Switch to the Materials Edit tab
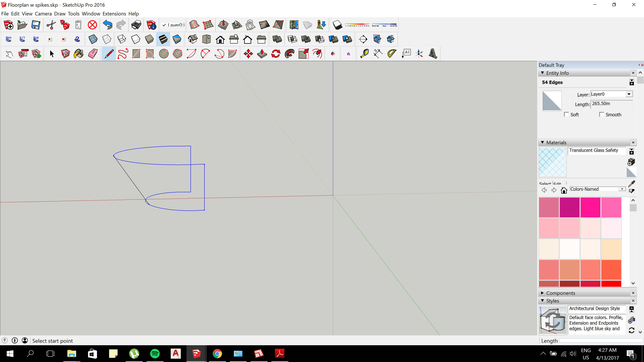Screen dimensions: 644x362 click(x=557, y=183)
